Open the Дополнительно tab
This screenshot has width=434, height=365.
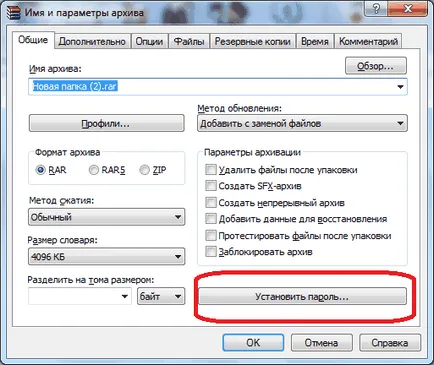click(x=92, y=41)
